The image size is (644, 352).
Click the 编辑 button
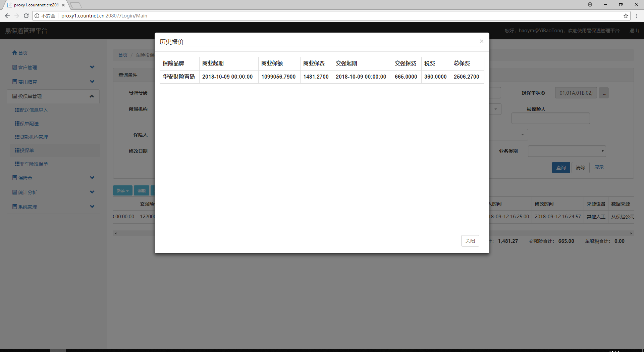pos(142,190)
